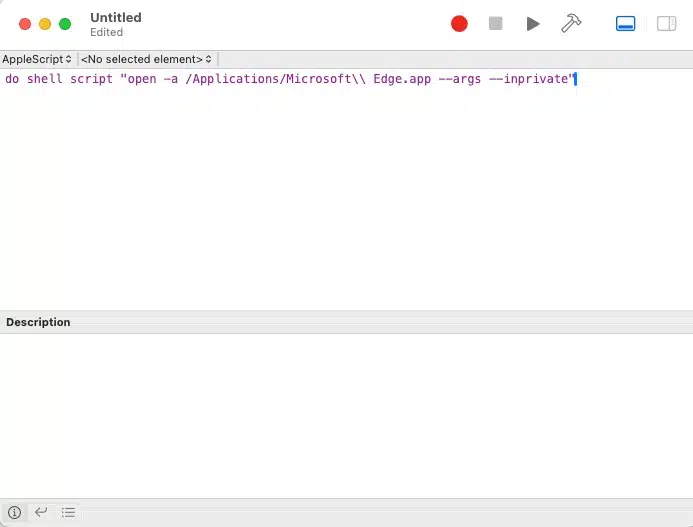Viewport: 693px width, 527px height.
Task: Show description via info icon
Action: [x=15, y=512]
